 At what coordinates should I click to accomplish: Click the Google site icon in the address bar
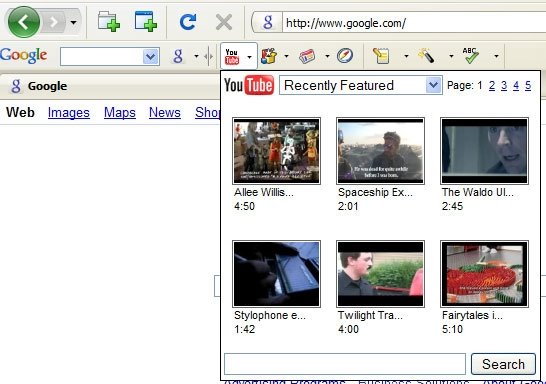tap(267, 23)
